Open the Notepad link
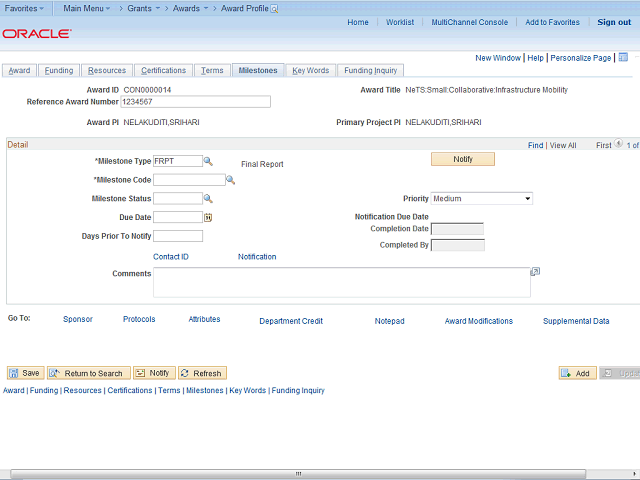Viewport: 640px width, 480px height. [x=390, y=321]
